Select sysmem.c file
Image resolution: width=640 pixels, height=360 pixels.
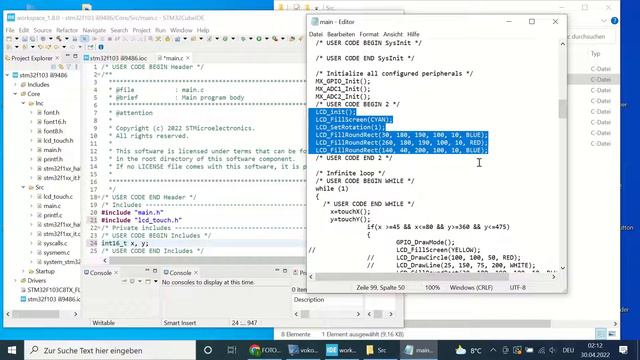[56, 253]
